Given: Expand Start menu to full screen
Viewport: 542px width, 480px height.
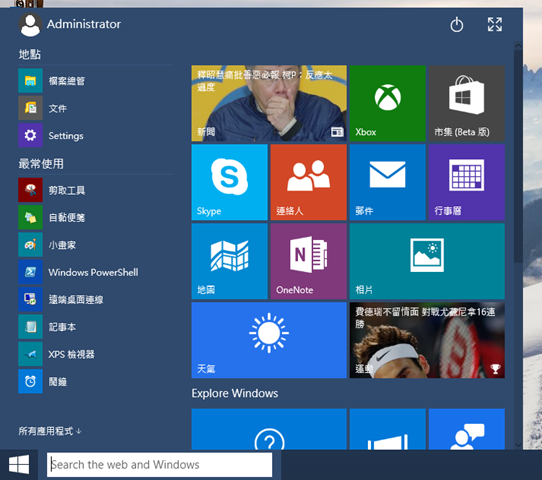Looking at the screenshot, I should (x=495, y=25).
